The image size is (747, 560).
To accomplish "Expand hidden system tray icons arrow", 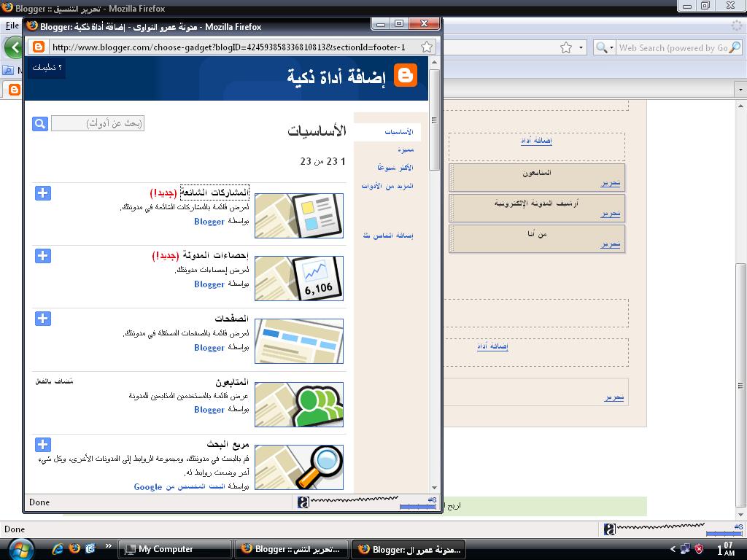I will pos(673,549).
